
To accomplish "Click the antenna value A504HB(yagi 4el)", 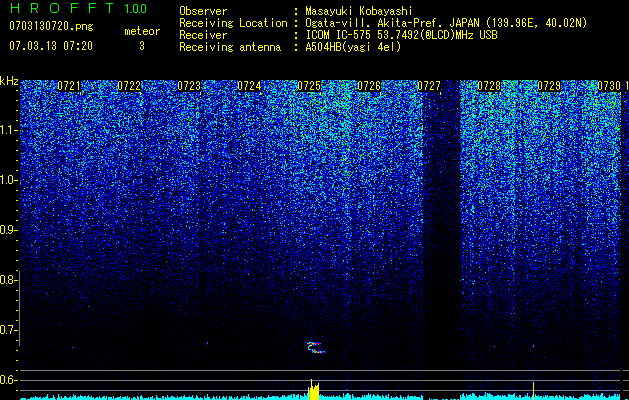I will pyautogui.click(x=353, y=47).
